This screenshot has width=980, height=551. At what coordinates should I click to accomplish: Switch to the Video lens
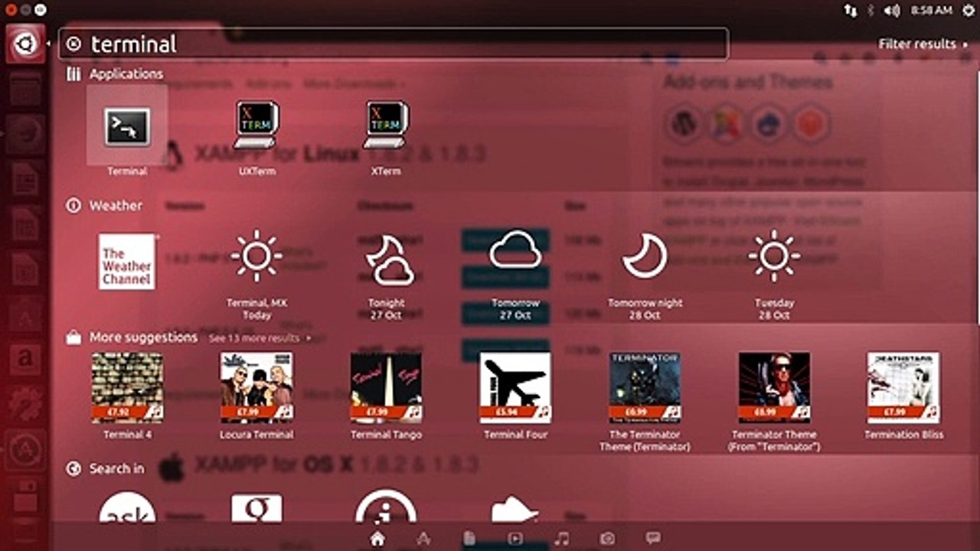point(515,539)
